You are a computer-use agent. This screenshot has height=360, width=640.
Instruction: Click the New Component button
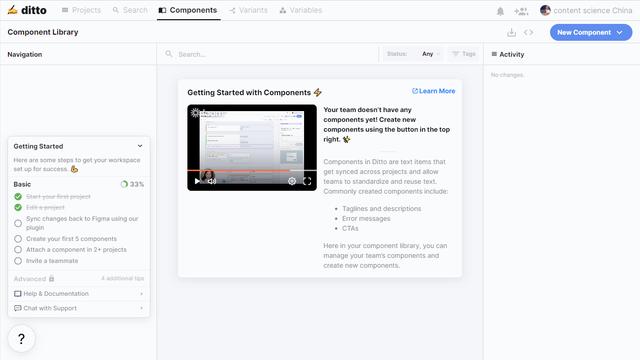click(591, 32)
